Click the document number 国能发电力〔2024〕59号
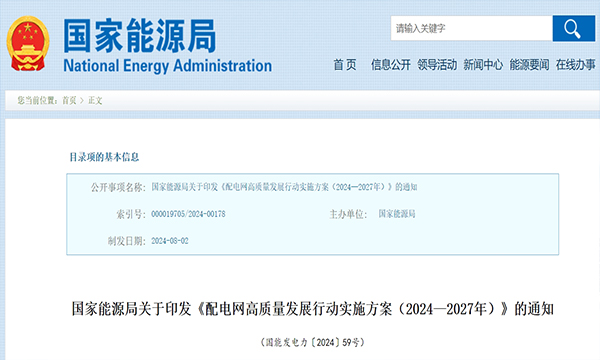The width and height of the screenshot is (600, 360). (313, 342)
